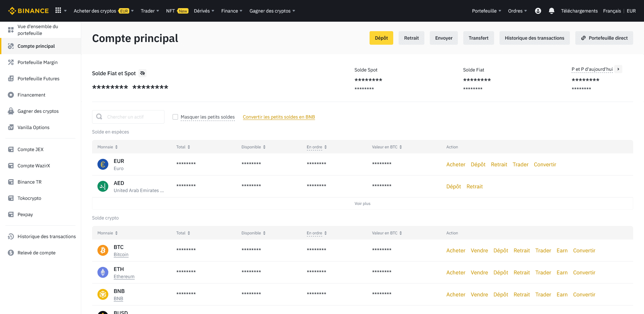The height and width of the screenshot is (314, 644).
Task: Click Convertir les petits soldes en BNB
Action: point(279,117)
